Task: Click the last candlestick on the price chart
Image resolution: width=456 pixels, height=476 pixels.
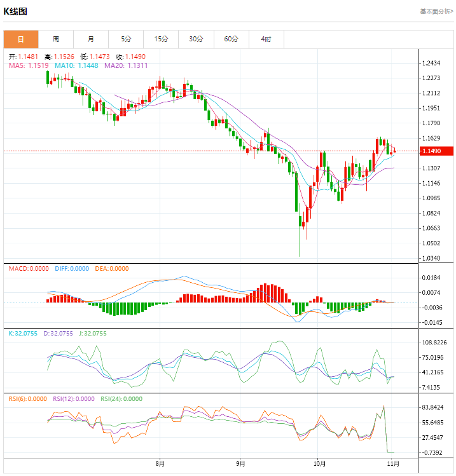Action: pos(395,151)
